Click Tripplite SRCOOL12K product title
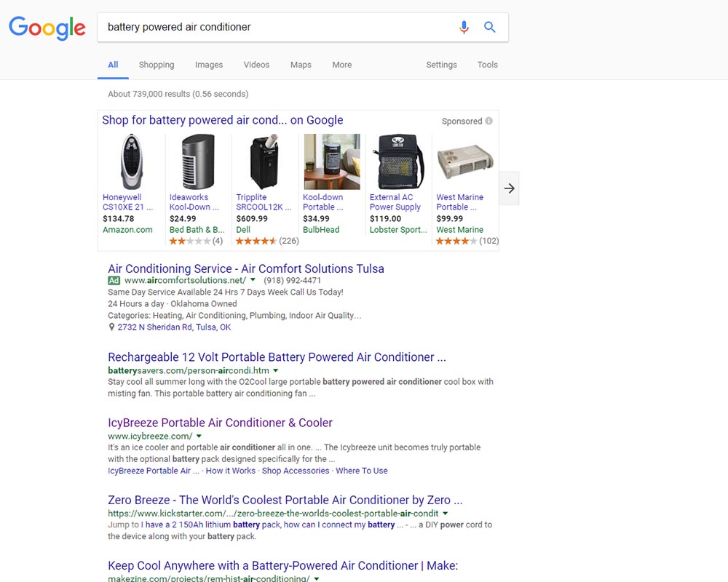This screenshot has height=582, width=728. (x=264, y=202)
